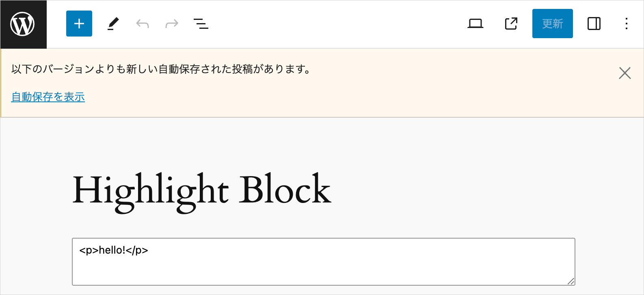Follow the 自動保存を表示 link
This screenshot has width=644, height=295.
tap(48, 97)
